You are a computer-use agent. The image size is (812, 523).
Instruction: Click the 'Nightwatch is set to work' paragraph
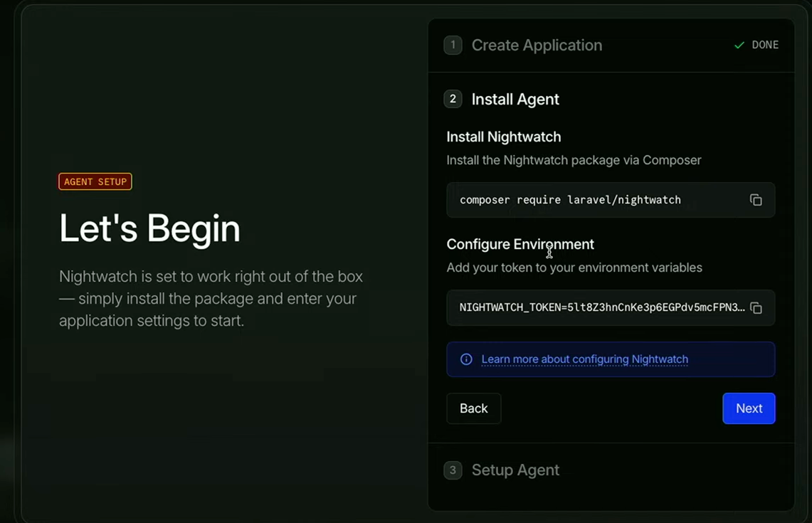[211, 299]
